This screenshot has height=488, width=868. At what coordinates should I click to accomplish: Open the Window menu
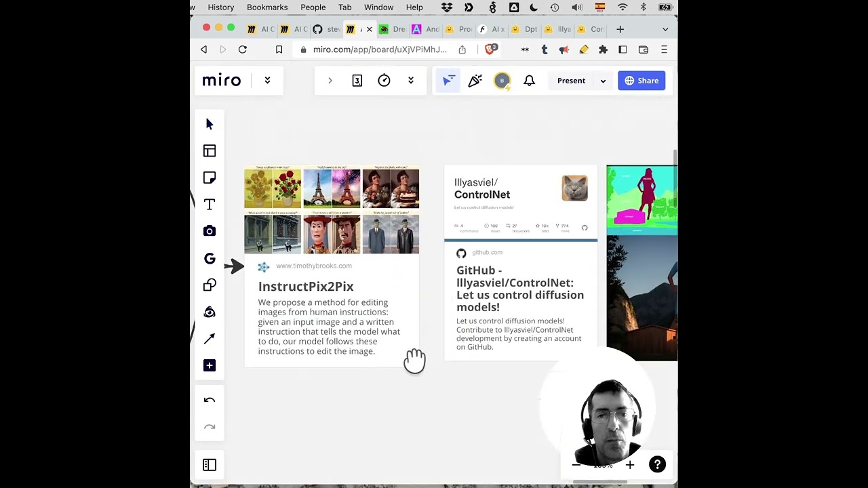point(378,7)
